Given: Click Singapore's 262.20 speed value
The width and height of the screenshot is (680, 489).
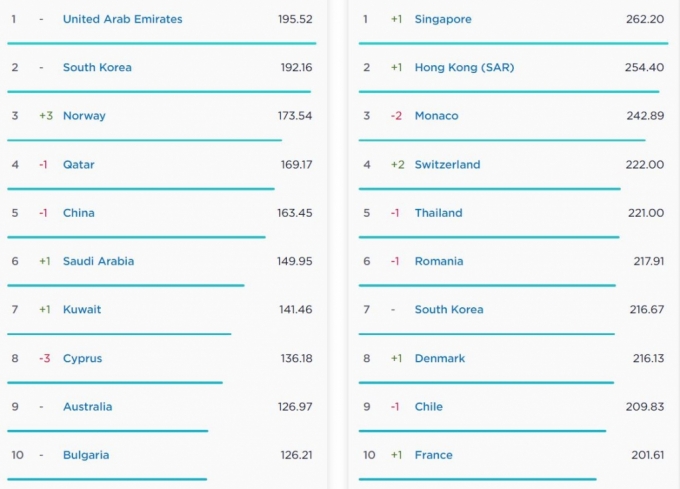Looking at the screenshot, I should point(645,19).
